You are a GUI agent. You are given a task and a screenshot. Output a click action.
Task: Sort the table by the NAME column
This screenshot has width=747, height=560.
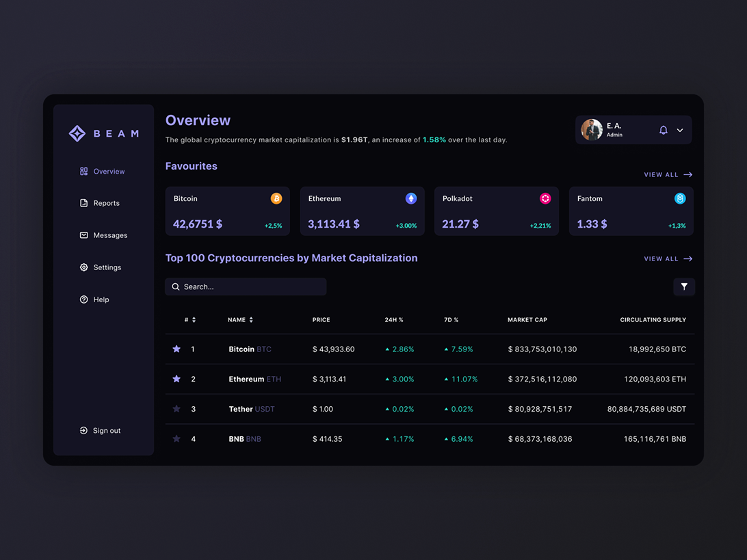click(240, 320)
